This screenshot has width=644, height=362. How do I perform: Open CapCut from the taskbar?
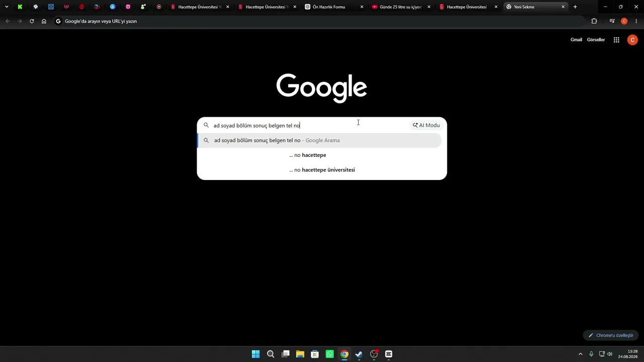tap(388, 354)
